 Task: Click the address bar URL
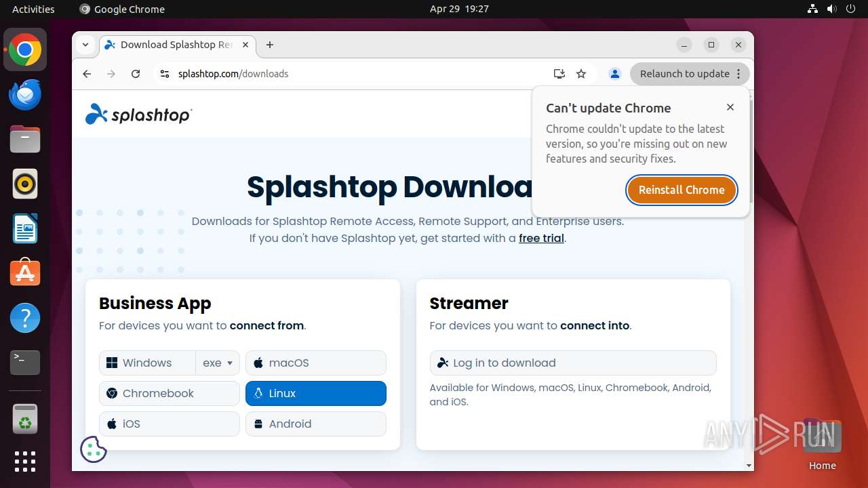pos(233,74)
